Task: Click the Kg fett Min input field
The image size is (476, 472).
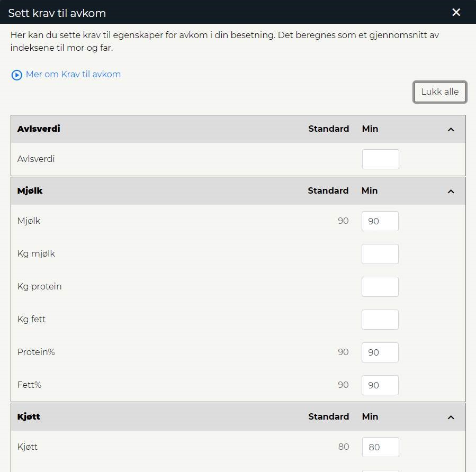Action: click(380, 320)
